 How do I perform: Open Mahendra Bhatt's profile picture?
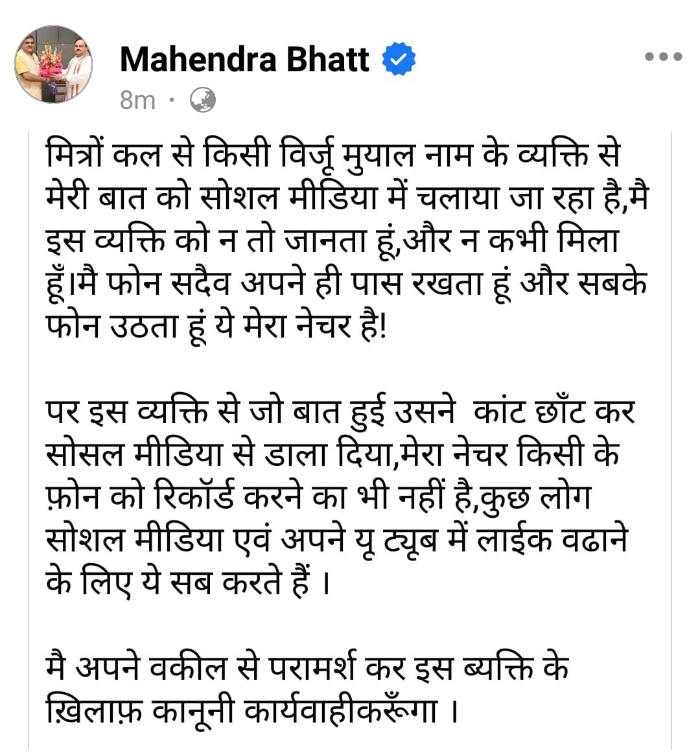(x=54, y=65)
